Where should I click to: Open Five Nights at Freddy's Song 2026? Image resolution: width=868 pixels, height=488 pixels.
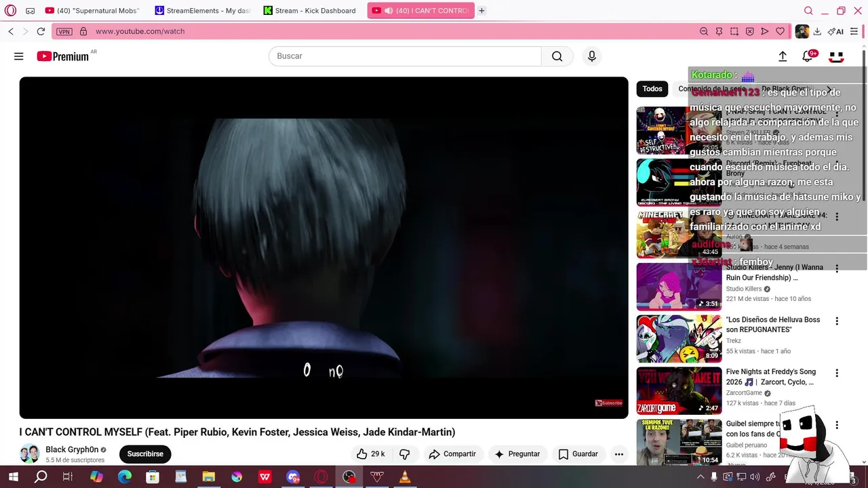pyautogui.click(x=770, y=377)
